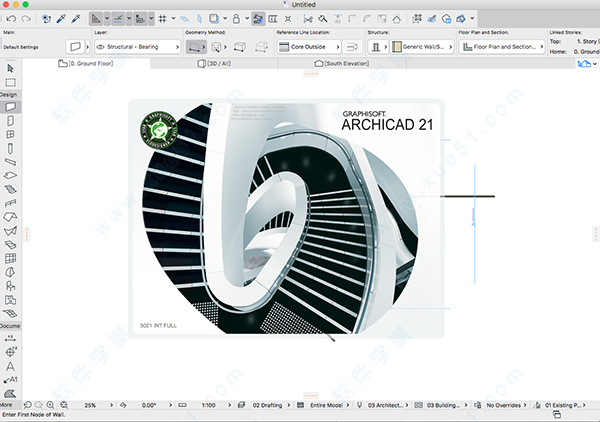Click the Undo arrow

(11, 18)
